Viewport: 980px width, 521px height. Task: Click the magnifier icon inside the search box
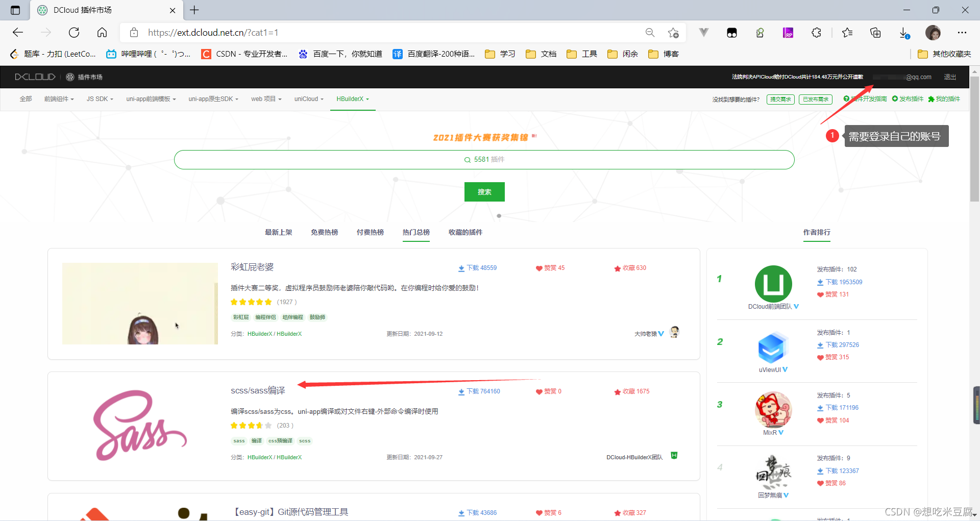coord(468,159)
